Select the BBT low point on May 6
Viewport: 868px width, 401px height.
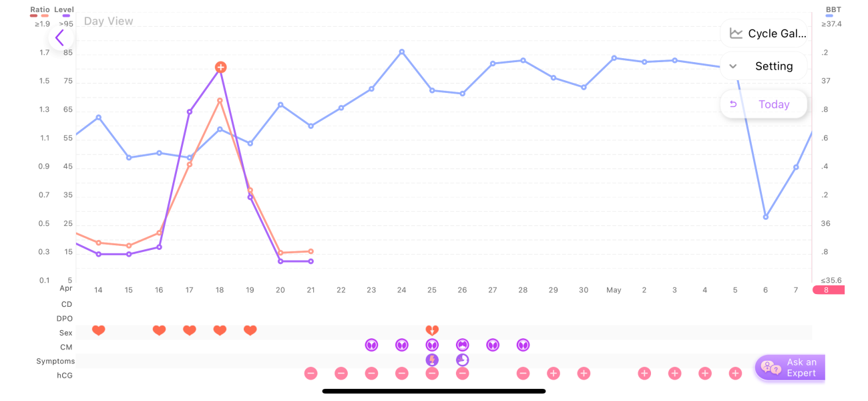766,217
